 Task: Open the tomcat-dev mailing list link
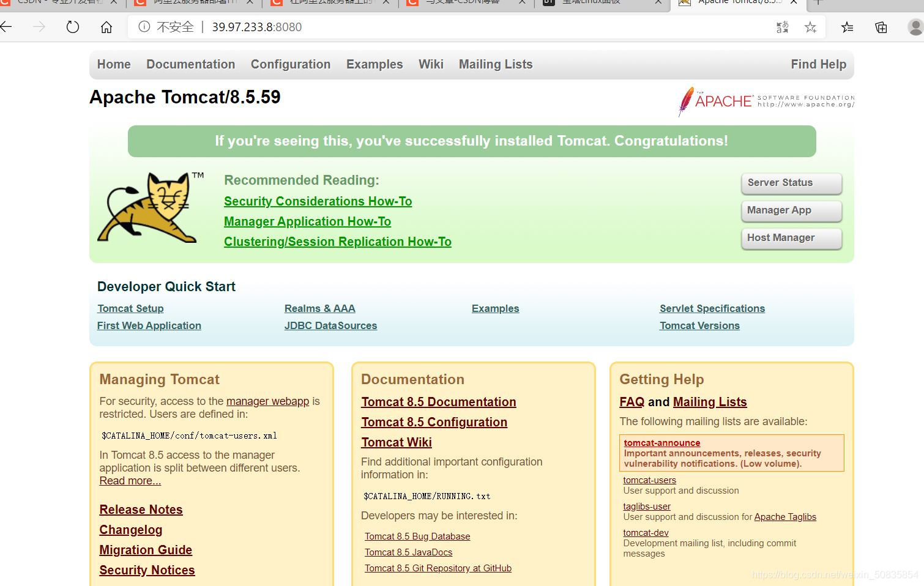coord(646,533)
